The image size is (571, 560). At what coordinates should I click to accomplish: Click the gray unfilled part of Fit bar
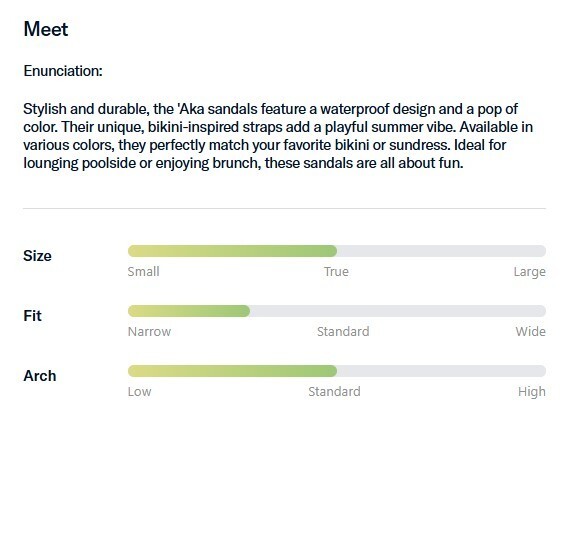click(x=398, y=311)
